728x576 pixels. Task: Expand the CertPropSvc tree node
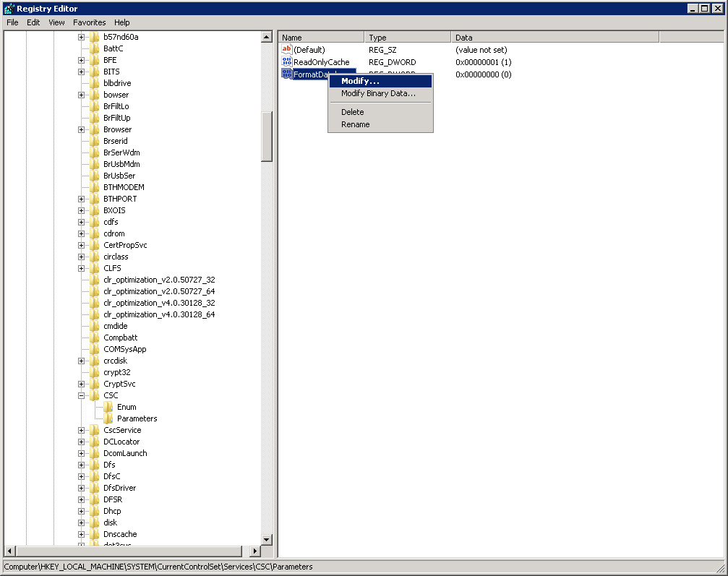pos(81,246)
